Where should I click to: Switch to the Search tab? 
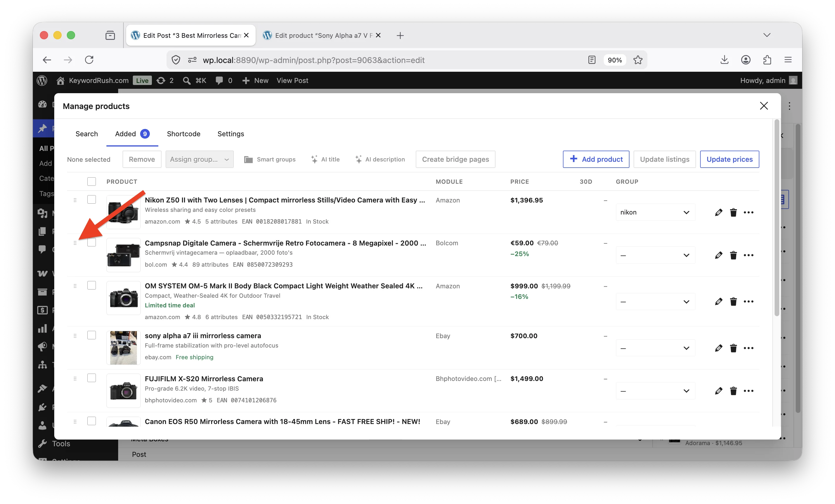click(87, 134)
